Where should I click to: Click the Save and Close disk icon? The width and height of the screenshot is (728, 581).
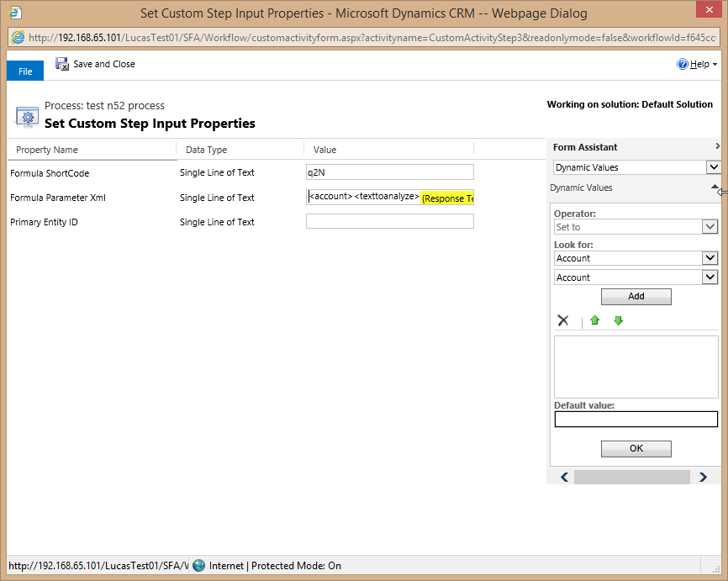[61, 64]
